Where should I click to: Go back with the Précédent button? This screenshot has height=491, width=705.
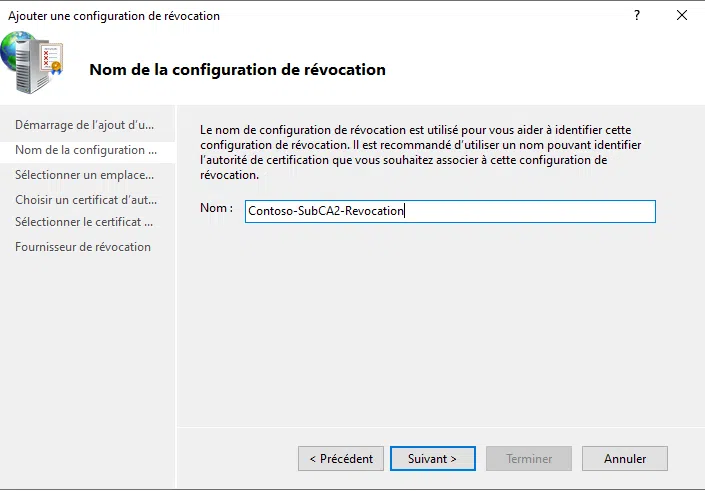pyautogui.click(x=340, y=459)
